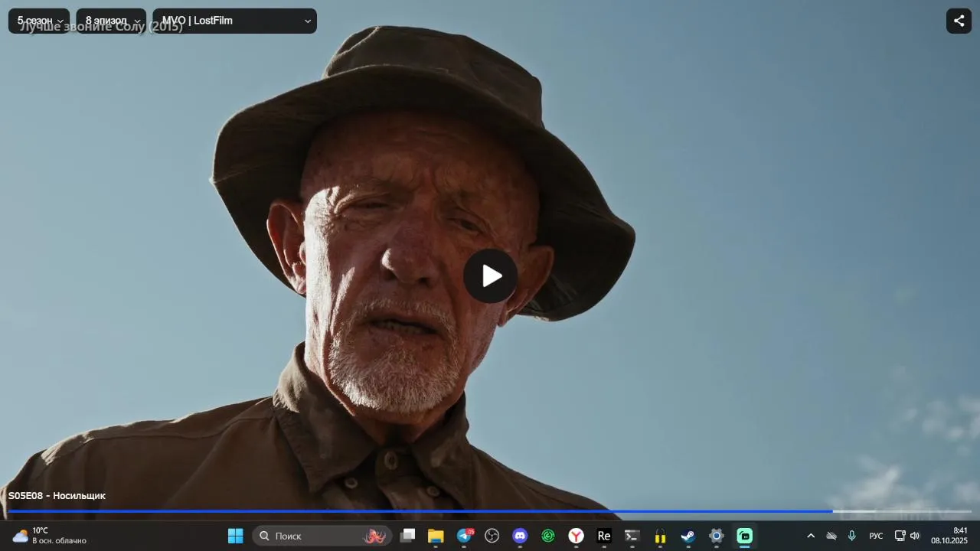Open the Re app on the taskbar
The width and height of the screenshot is (980, 551).
pyautogui.click(x=604, y=536)
